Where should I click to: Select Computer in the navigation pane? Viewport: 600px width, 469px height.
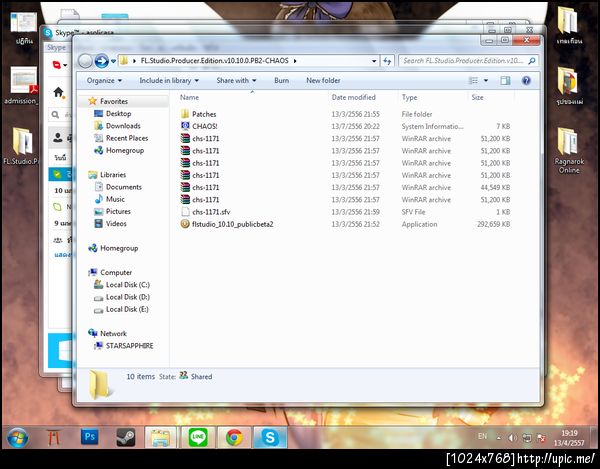(116, 273)
